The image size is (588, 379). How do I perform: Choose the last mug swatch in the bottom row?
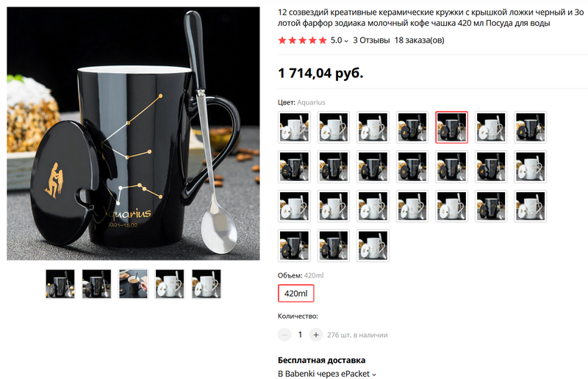(373, 246)
